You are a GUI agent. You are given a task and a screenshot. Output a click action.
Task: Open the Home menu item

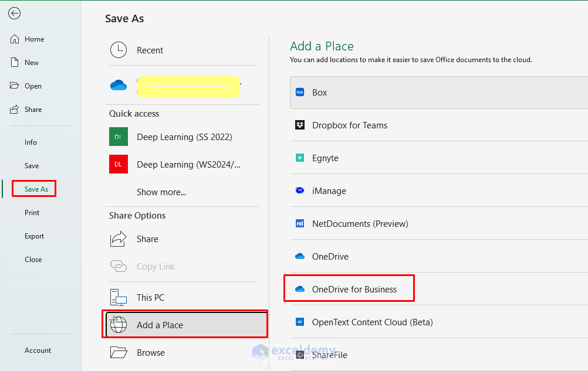point(34,39)
